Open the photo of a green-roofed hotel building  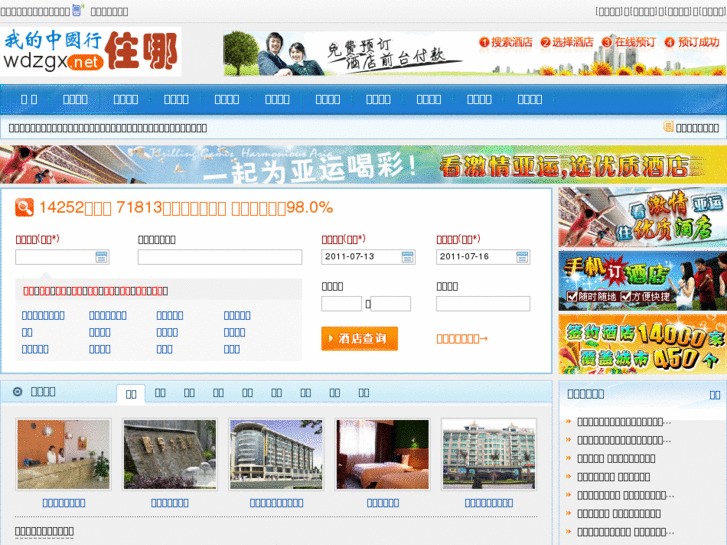click(x=489, y=454)
